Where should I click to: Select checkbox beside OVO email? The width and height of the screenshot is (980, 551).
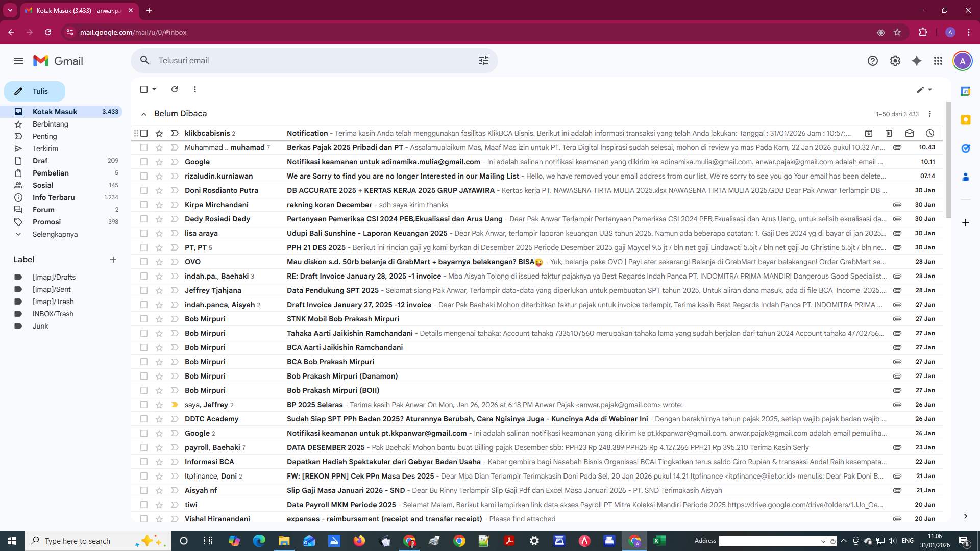pyautogui.click(x=144, y=262)
